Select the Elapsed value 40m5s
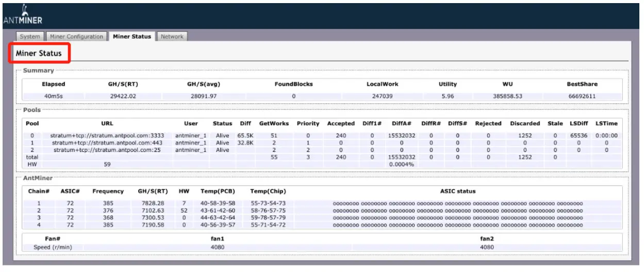 (53, 96)
